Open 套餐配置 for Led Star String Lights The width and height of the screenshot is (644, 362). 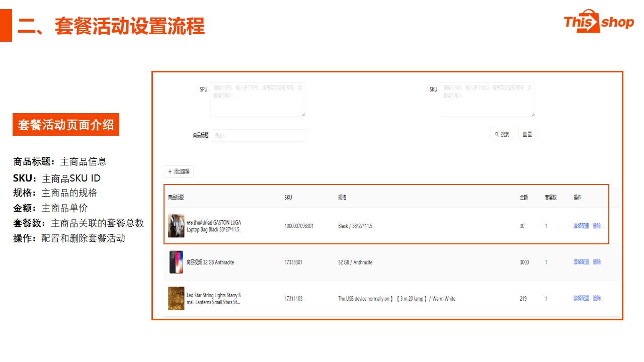(581, 298)
